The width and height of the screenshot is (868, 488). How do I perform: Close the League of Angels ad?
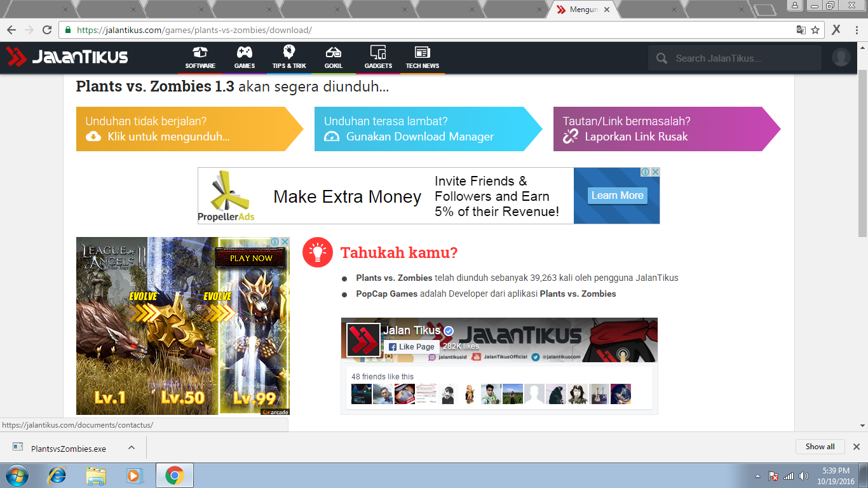click(285, 242)
